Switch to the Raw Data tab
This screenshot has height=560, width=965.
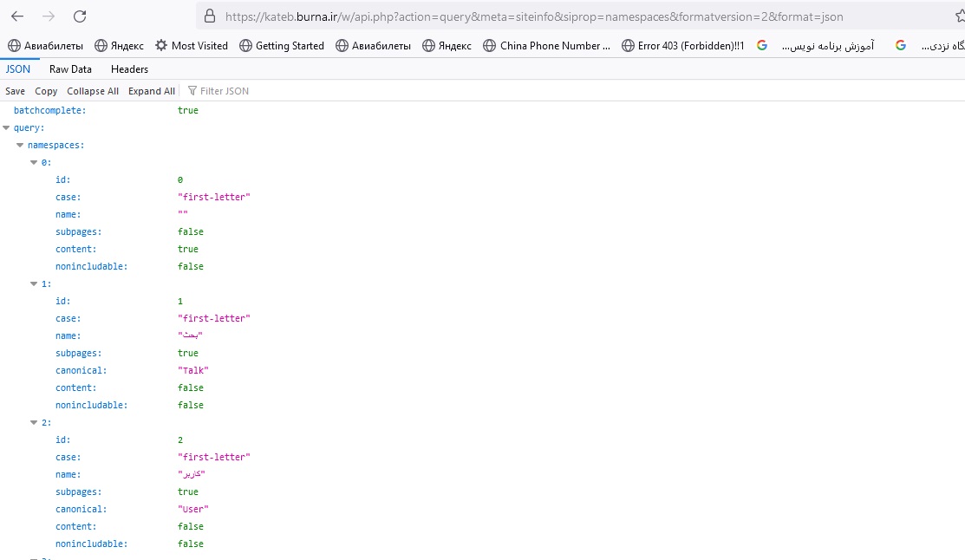70,69
